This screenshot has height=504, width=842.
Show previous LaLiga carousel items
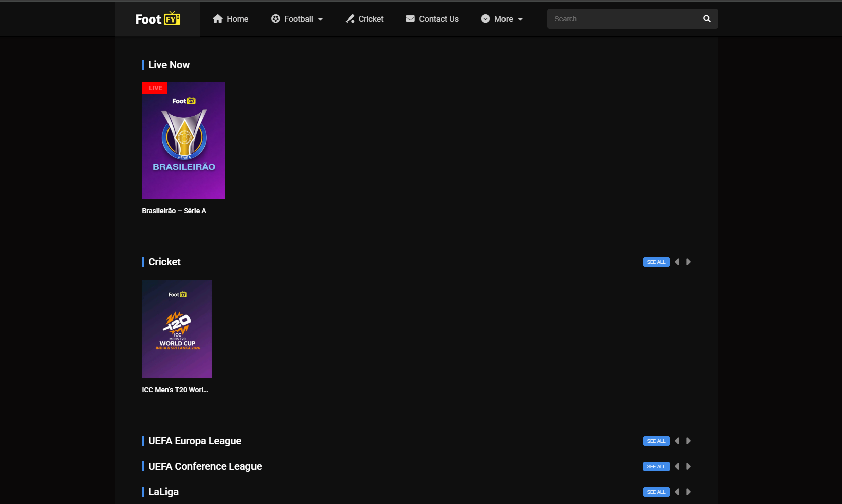677,492
